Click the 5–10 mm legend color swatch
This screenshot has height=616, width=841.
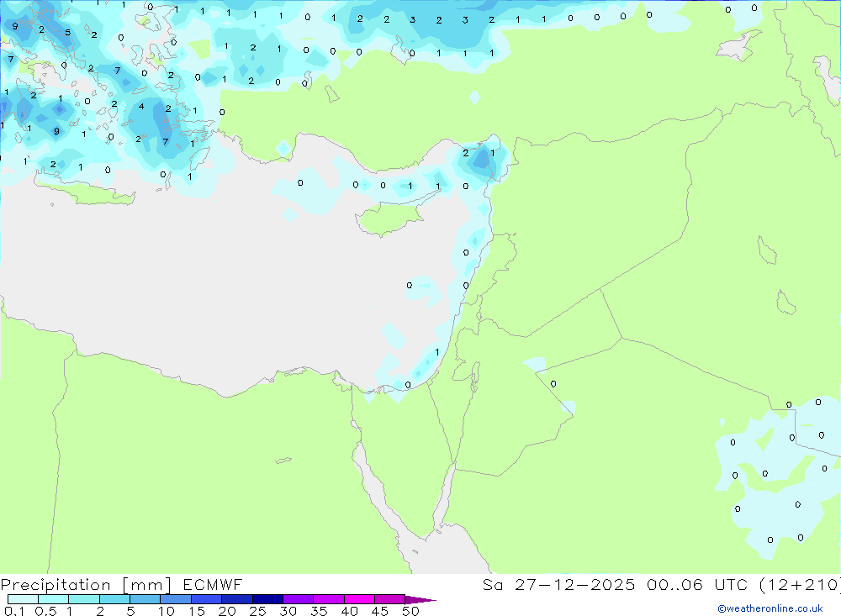145,599
